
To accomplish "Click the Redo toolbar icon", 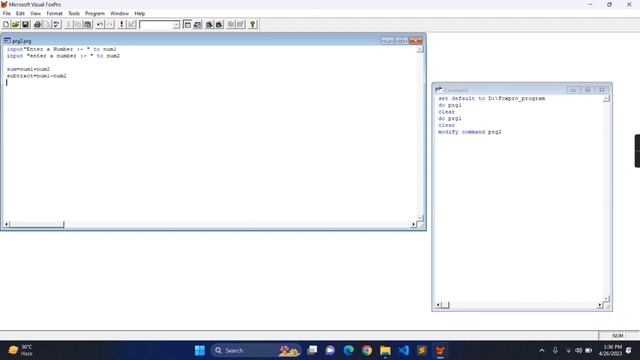I will [110, 24].
